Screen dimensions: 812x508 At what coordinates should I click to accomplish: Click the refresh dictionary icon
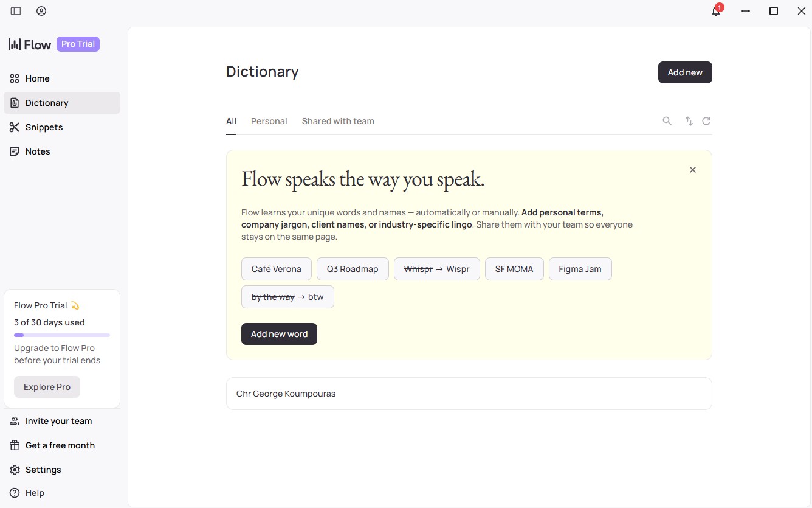click(x=706, y=121)
